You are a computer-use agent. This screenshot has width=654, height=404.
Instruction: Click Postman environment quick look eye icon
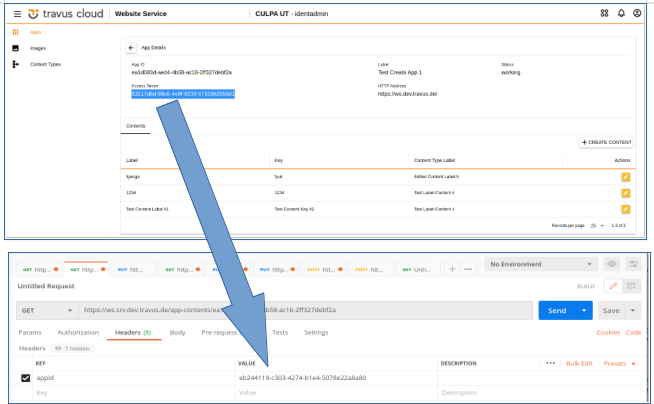(612, 264)
